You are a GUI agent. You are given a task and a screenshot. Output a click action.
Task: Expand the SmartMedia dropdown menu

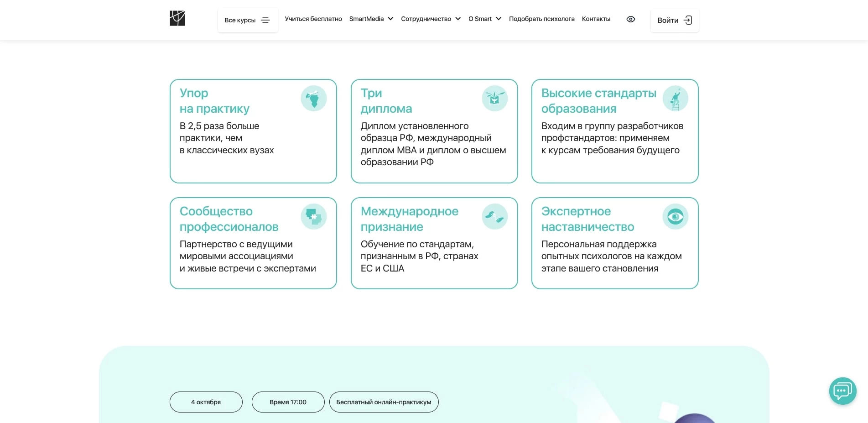click(371, 19)
